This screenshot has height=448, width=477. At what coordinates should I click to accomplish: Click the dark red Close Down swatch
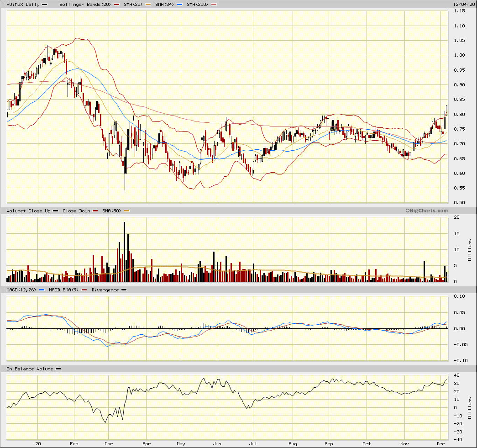[95, 211]
